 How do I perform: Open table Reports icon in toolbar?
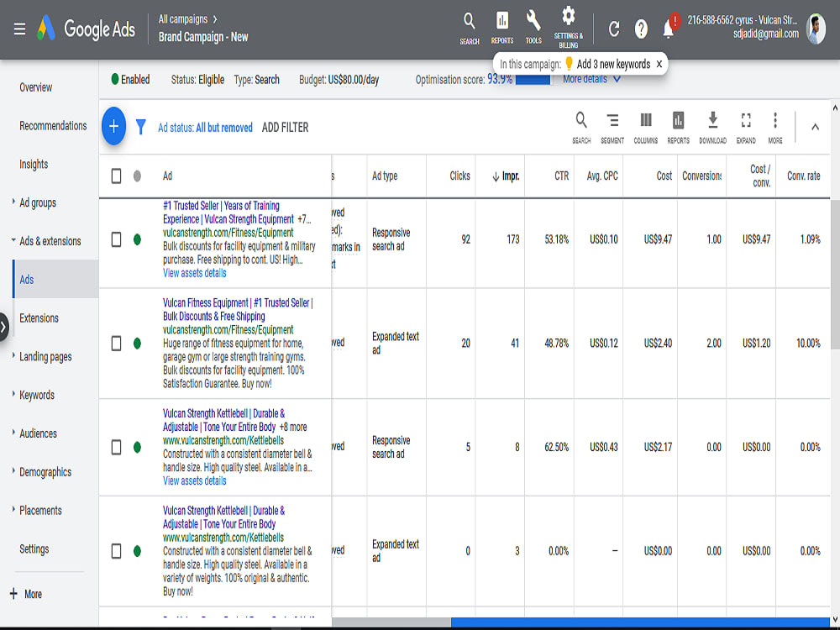click(x=678, y=128)
